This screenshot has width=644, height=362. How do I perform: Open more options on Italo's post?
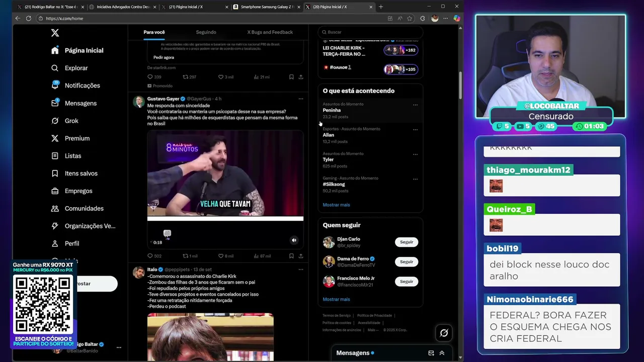pyautogui.click(x=301, y=269)
